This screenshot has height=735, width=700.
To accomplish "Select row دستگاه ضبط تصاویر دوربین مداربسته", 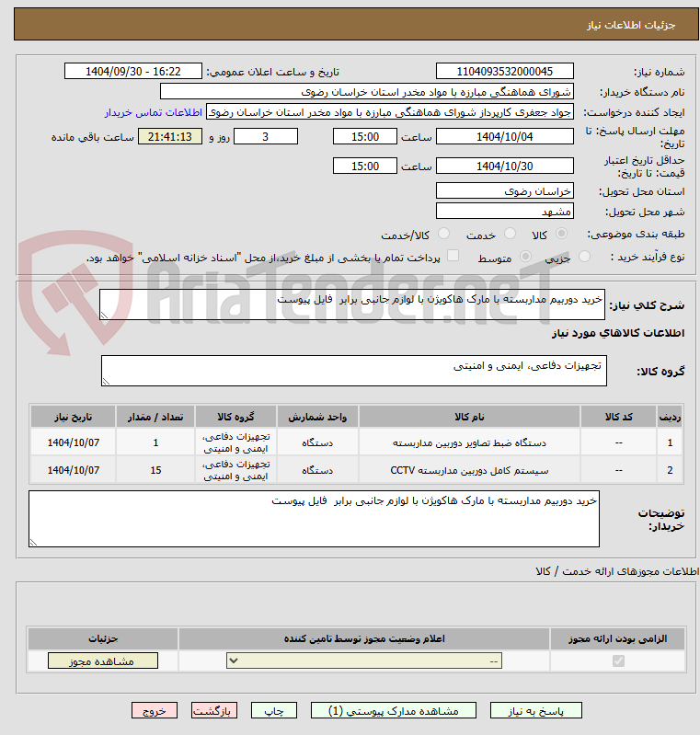I will 356,442.
